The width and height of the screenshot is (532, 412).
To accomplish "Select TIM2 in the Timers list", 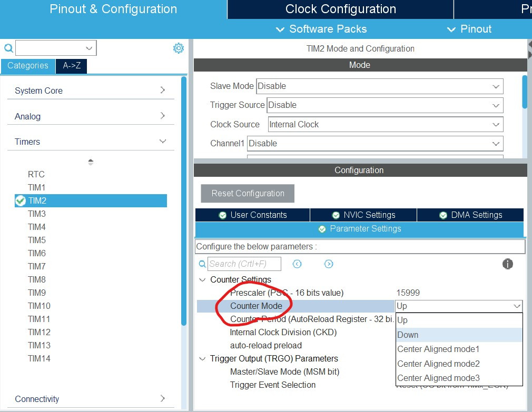I will pyautogui.click(x=91, y=200).
